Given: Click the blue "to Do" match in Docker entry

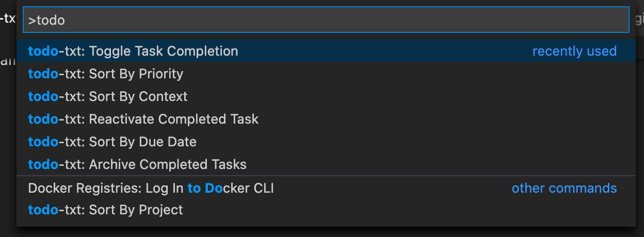Looking at the screenshot, I should point(204,189).
